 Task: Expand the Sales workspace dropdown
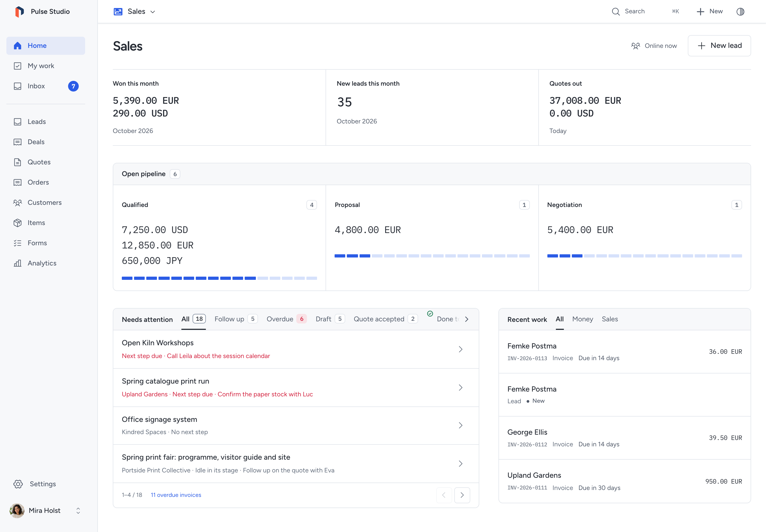coord(153,12)
